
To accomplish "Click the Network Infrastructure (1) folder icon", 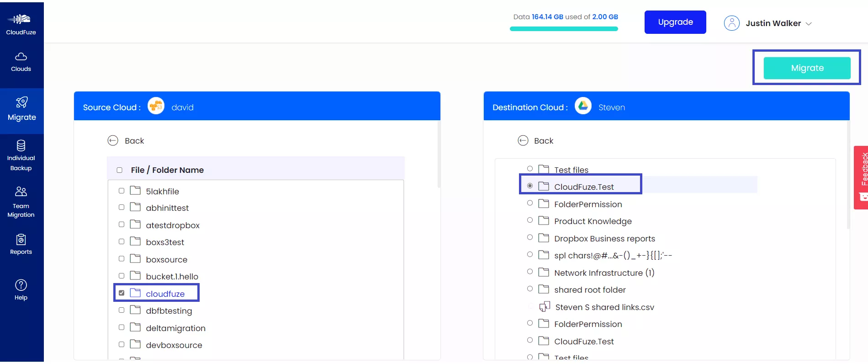I will (544, 272).
